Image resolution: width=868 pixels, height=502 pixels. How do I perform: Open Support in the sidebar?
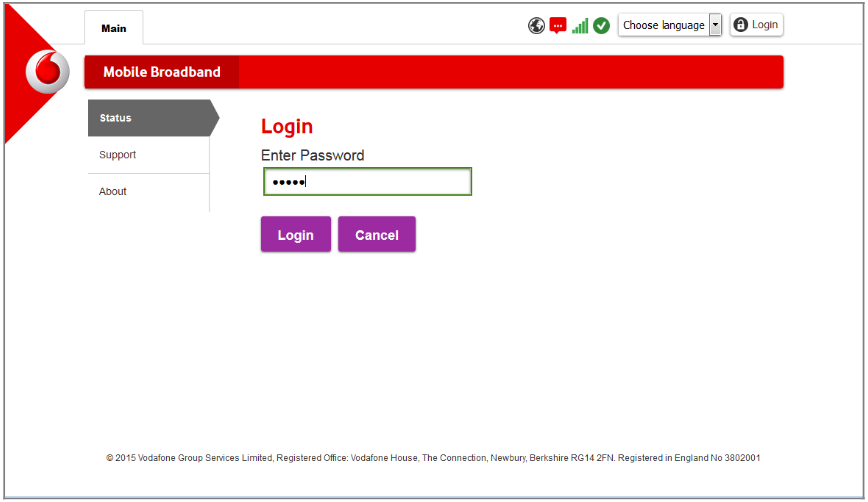click(x=148, y=155)
